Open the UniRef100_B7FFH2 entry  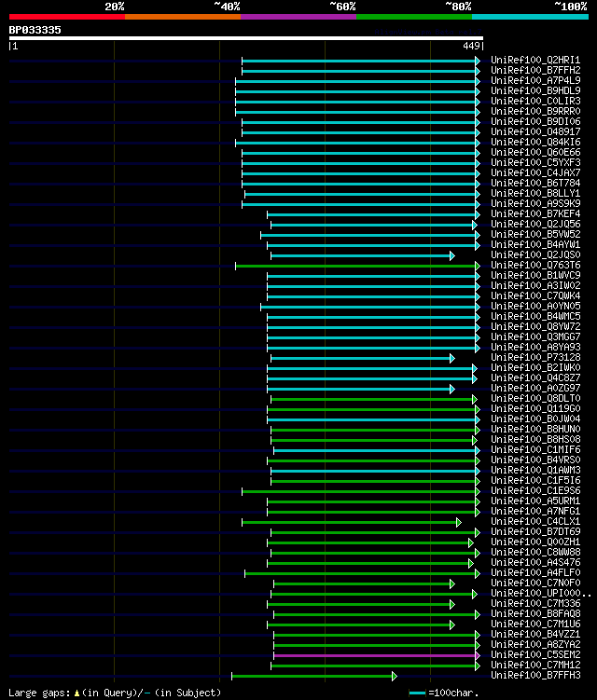[x=535, y=70]
